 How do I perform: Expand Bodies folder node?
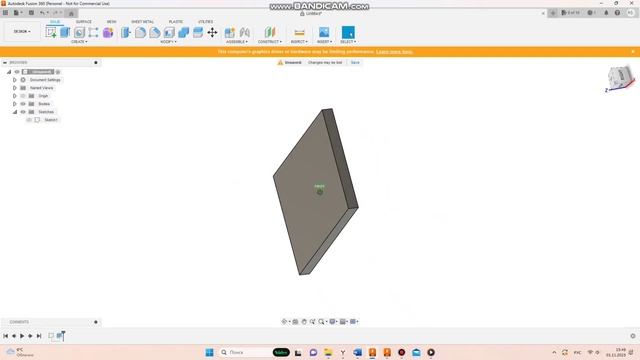tap(15, 104)
